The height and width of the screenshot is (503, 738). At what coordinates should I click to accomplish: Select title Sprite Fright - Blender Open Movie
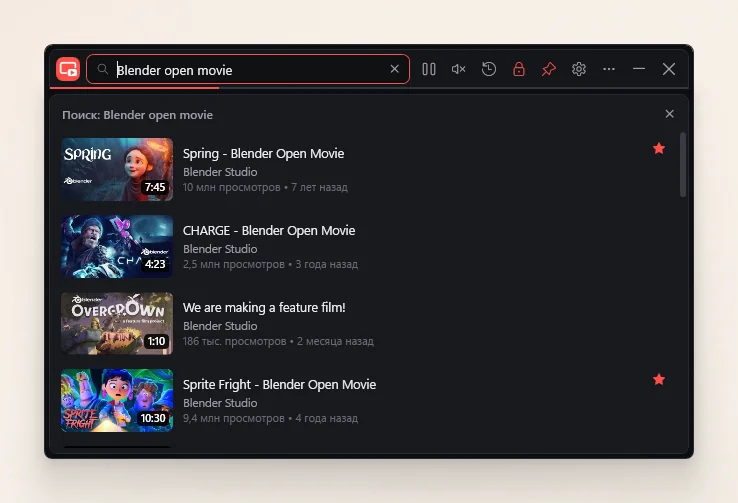click(280, 384)
